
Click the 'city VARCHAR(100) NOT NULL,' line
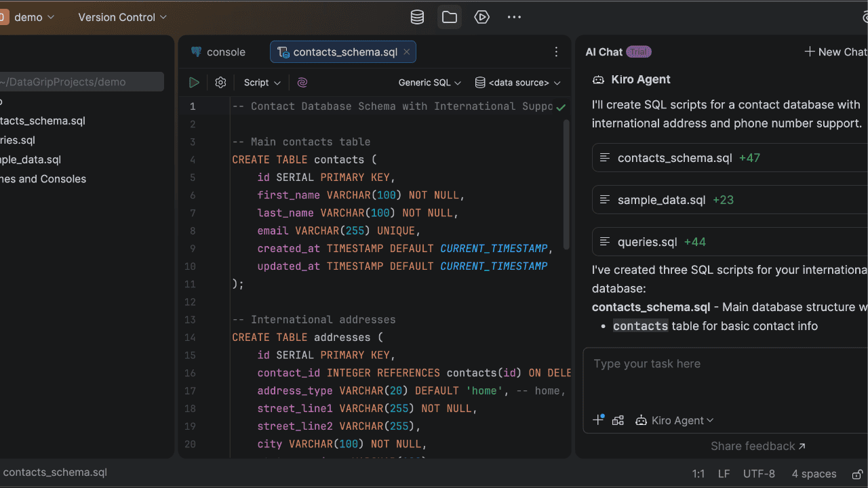[x=342, y=444]
